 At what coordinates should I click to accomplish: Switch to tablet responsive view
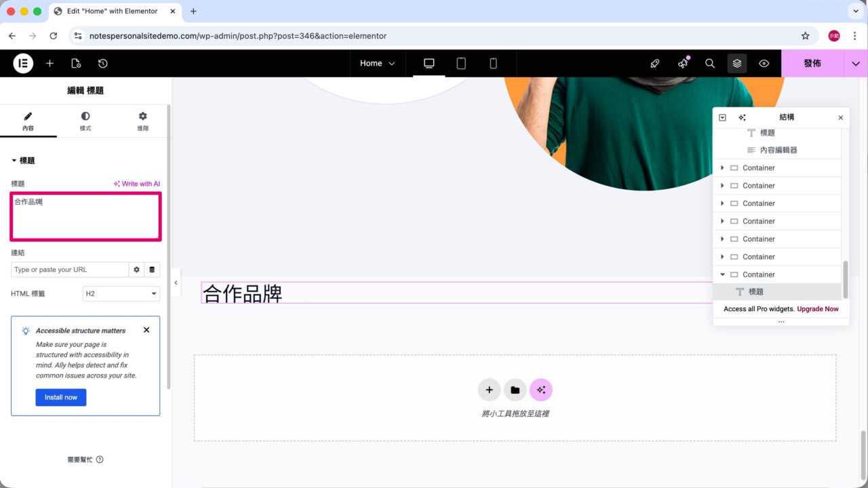coord(461,63)
